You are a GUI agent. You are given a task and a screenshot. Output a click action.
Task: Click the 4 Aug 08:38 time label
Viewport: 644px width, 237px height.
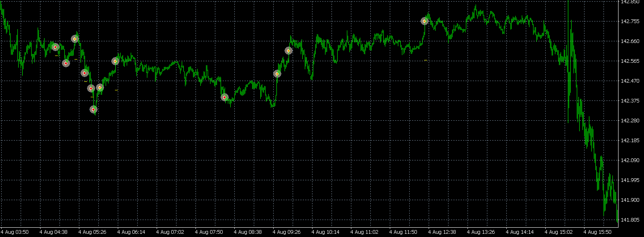(x=248, y=232)
